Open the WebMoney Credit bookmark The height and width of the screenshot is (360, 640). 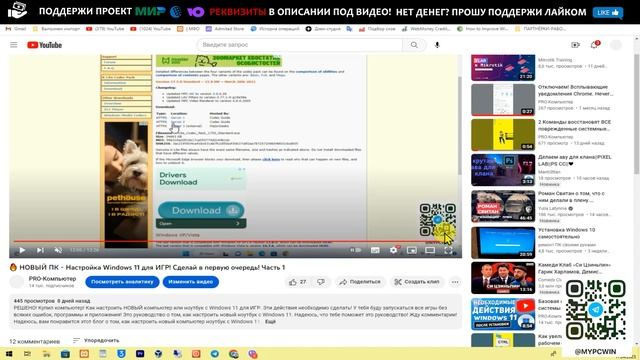(x=426, y=29)
